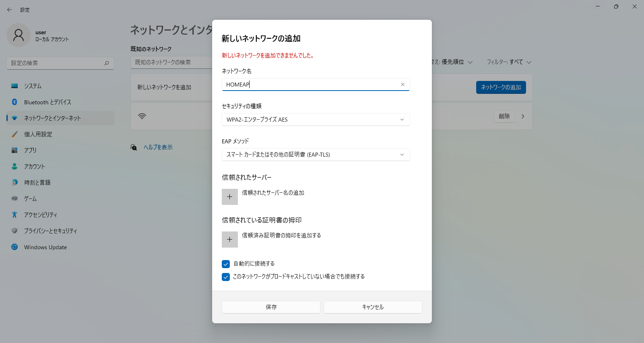This screenshot has width=644, height=343.
Task: Open the セキュリティの種類 dropdown
Action: (x=316, y=120)
